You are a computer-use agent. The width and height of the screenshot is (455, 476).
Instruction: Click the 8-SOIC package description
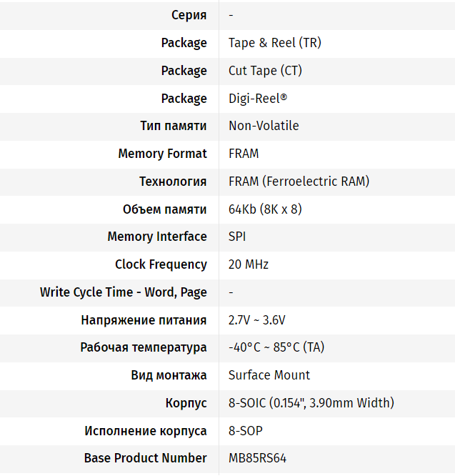(x=311, y=403)
